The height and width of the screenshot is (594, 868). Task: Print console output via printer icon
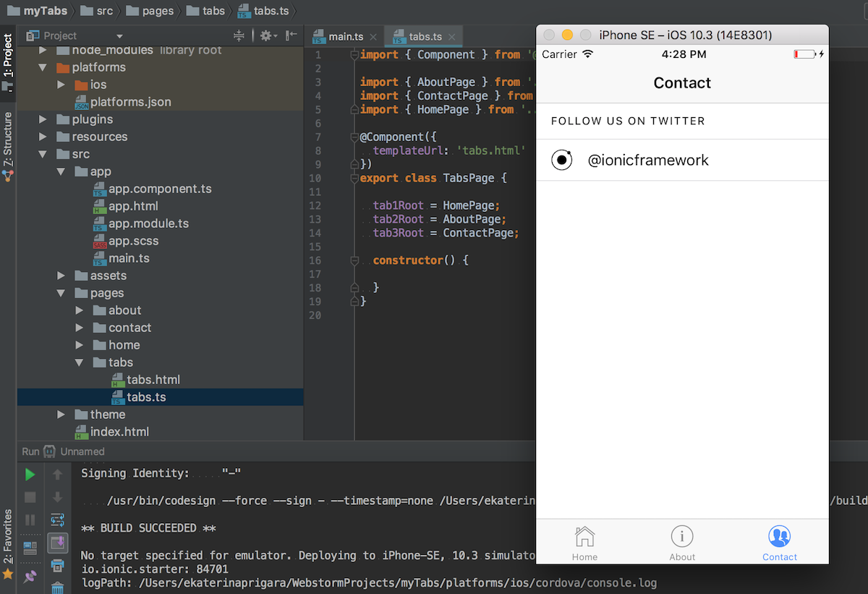coord(58,564)
